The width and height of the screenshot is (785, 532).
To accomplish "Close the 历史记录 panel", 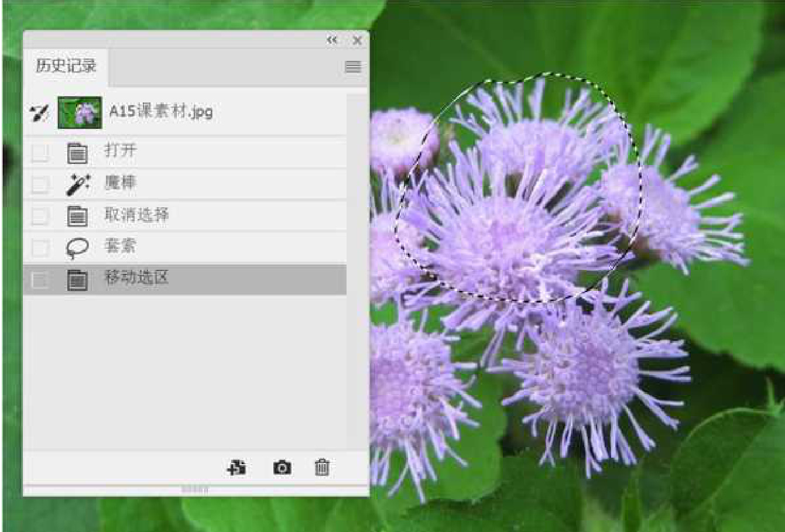I will click(x=357, y=40).
